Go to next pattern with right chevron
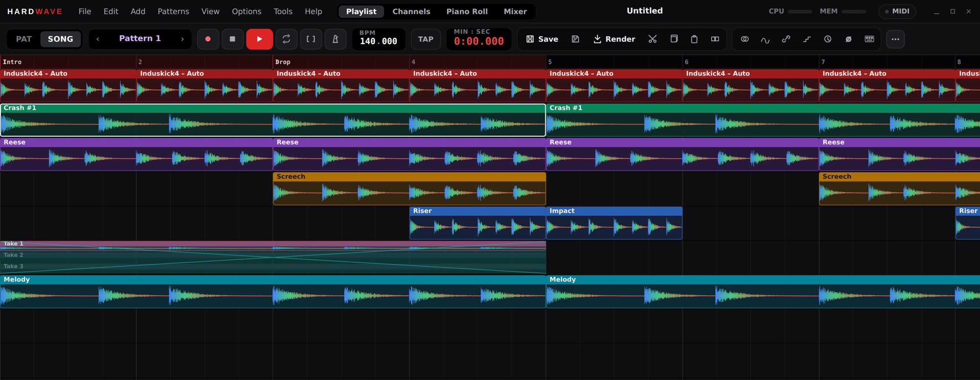This screenshot has width=980, height=380. click(x=182, y=39)
